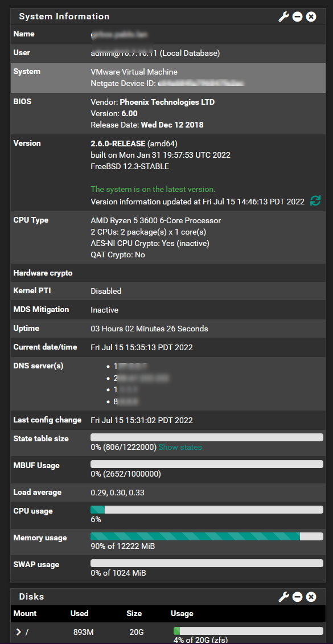Click the root disk usage bar

click(248, 631)
